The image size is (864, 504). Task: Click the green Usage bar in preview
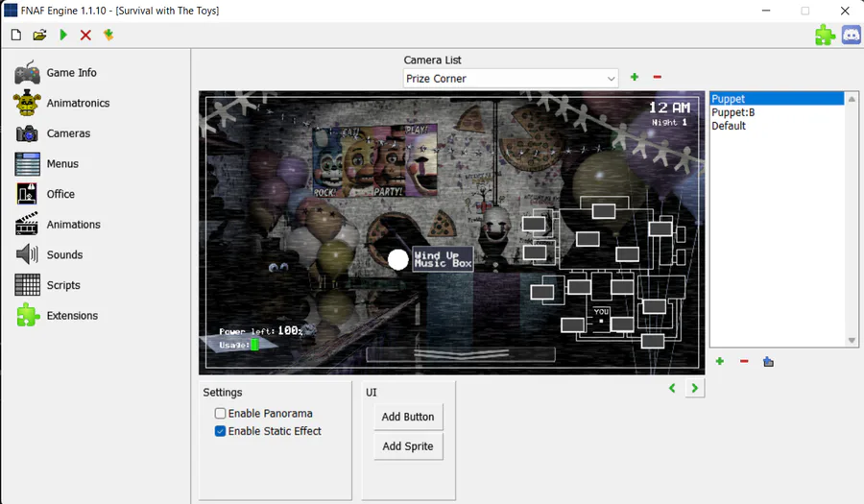254,345
